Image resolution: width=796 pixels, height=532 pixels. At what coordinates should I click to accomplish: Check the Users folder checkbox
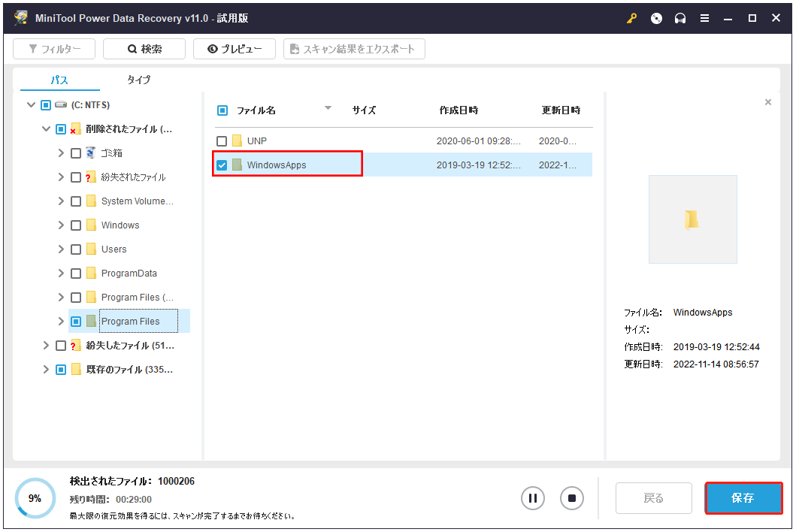point(76,249)
